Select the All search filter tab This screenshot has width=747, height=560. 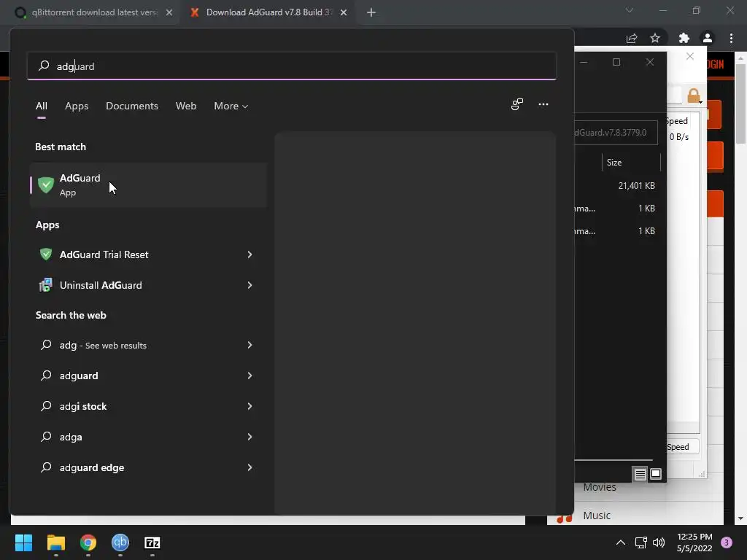pyautogui.click(x=42, y=106)
